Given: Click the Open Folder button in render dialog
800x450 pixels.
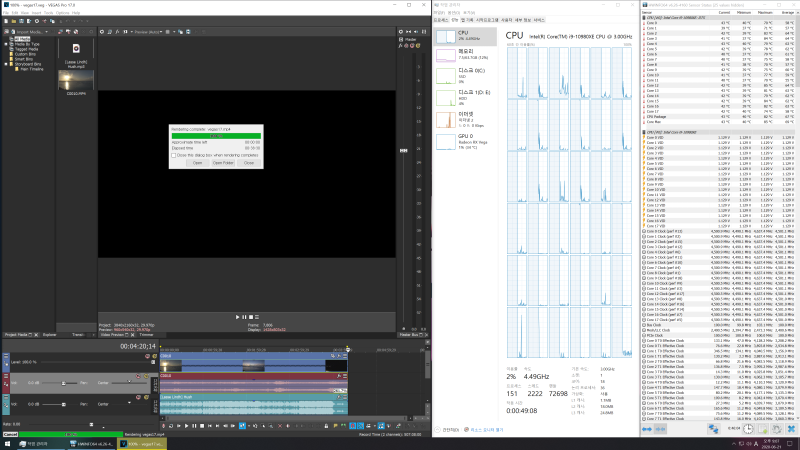Looking at the screenshot, I should 223,162.
